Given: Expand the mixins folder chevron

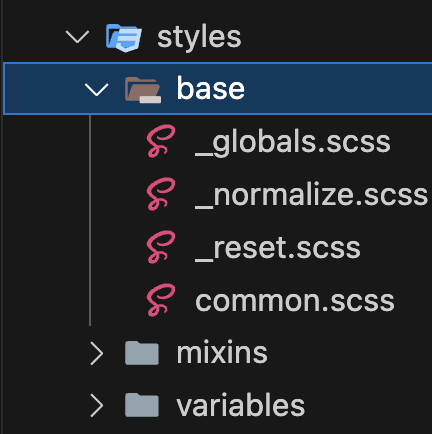Looking at the screenshot, I should click(97, 353).
